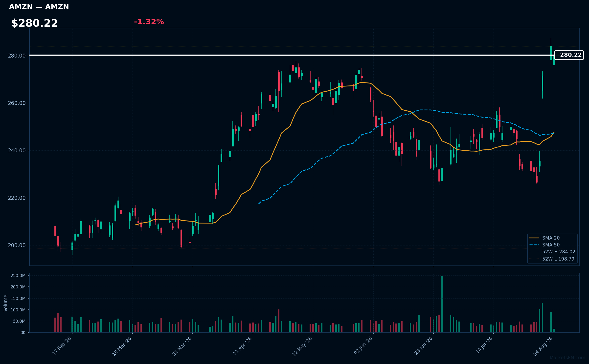Click the tallest volume bar near 23 Jun
Screen dimensions: 589x364
point(442,304)
